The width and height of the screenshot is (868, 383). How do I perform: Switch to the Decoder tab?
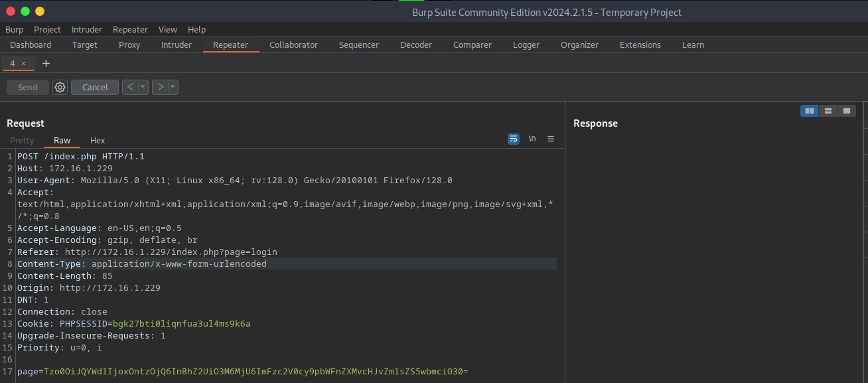[x=415, y=44]
